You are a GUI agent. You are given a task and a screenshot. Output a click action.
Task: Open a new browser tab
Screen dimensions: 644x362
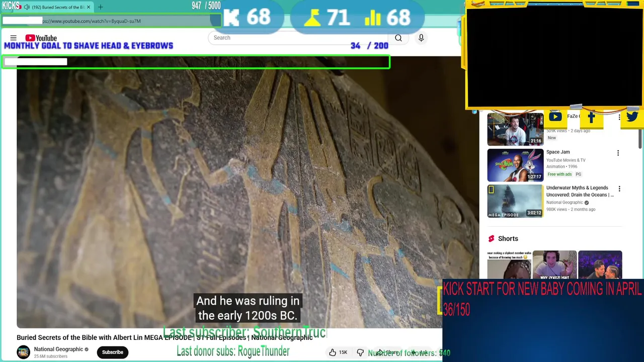point(100,7)
